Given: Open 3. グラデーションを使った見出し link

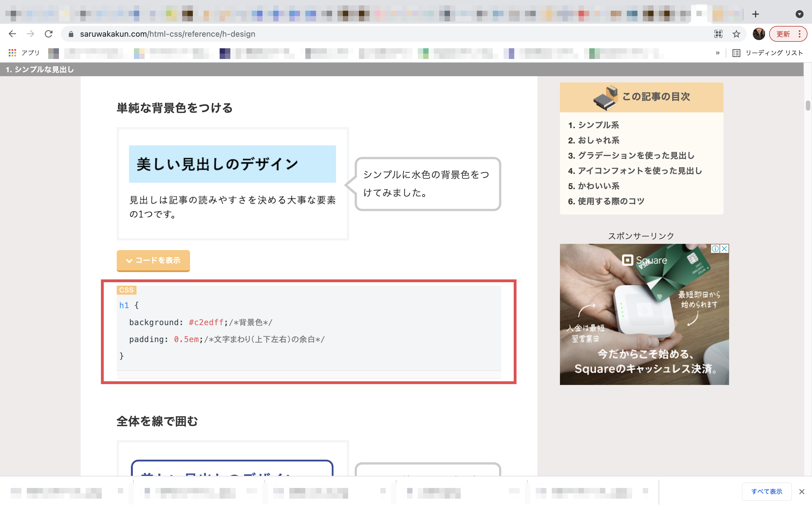Looking at the screenshot, I should (631, 156).
